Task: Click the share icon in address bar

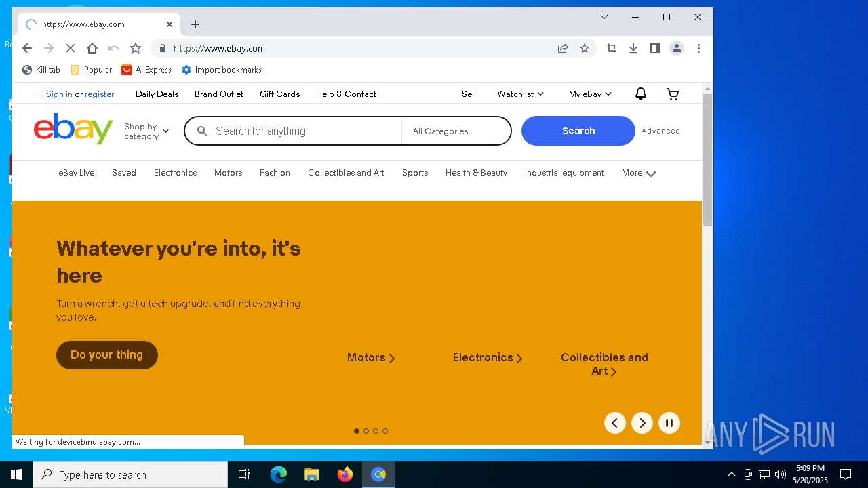Action: [x=563, y=48]
